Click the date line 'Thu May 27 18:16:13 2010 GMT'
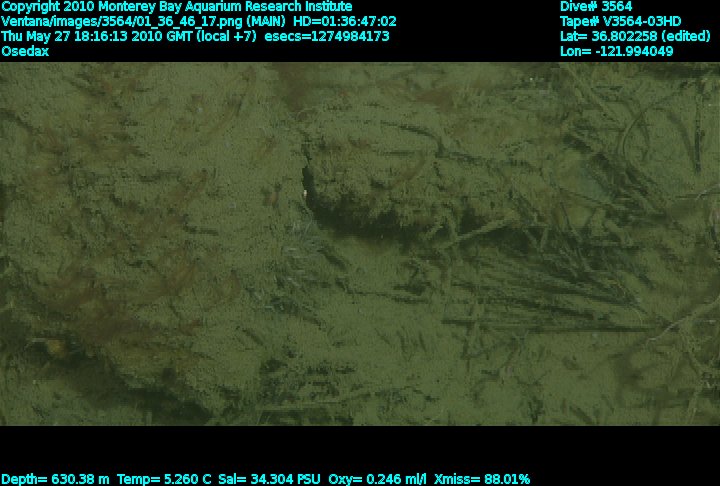The image size is (720, 486). coord(97,36)
